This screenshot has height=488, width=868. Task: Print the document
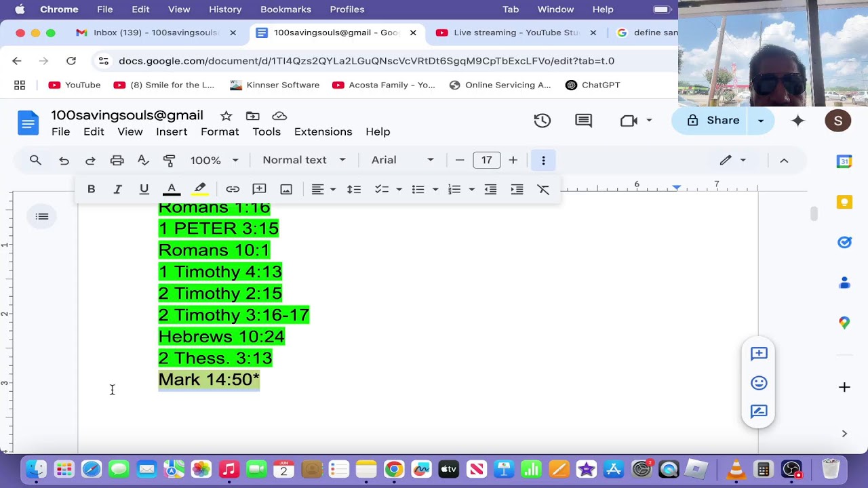click(x=117, y=160)
